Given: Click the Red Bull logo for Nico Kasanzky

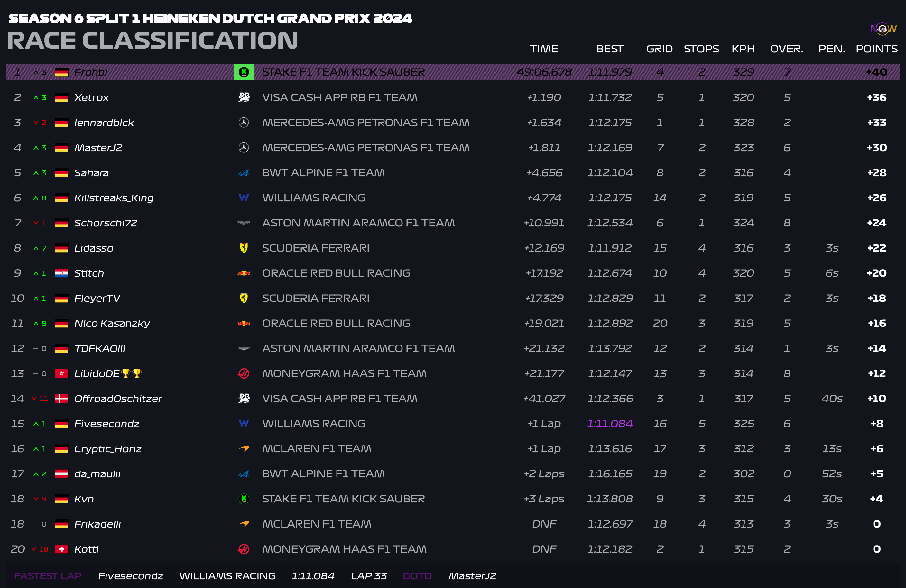Looking at the screenshot, I should 244,323.
